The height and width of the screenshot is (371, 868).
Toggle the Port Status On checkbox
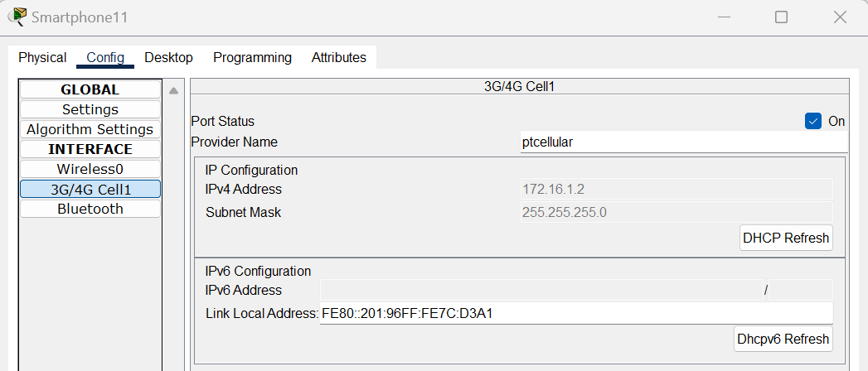[x=812, y=121]
